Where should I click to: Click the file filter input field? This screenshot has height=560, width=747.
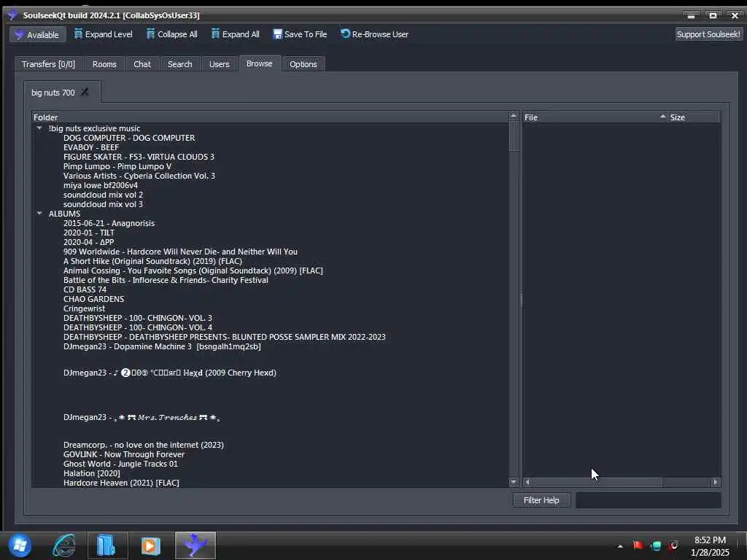[x=648, y=500]
